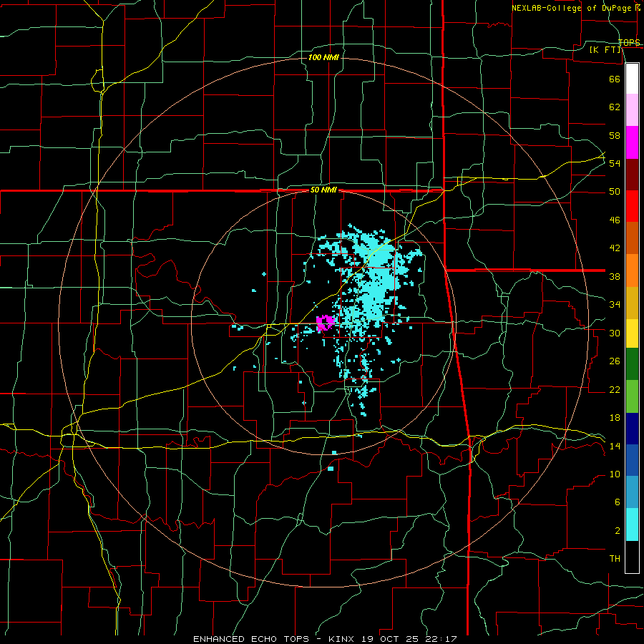The width and height of the screenshot is (644, 644).
Task: Click the legend value 30
Action: [x=615, y=333]
